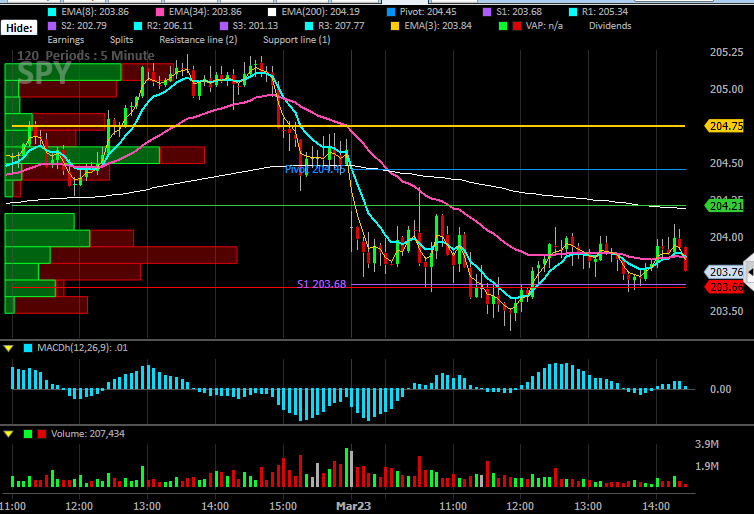Click the R3 cyan legend swatch

point(309,26)
